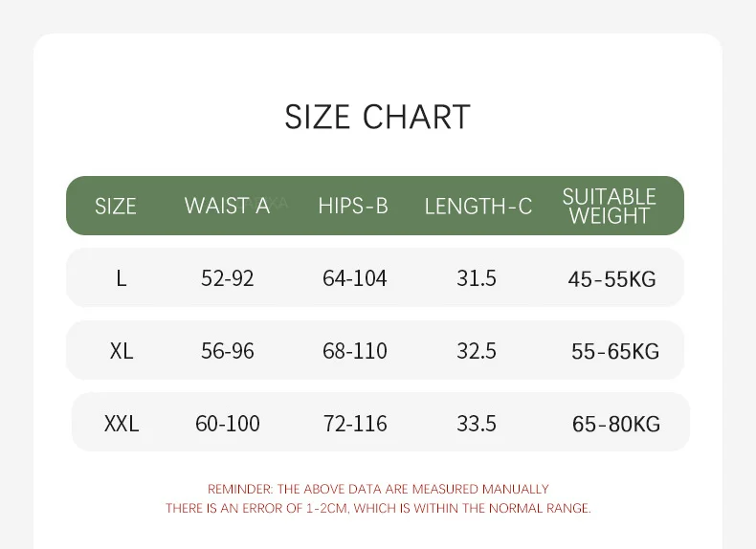Click hips value 64-104
This screenshot has height=549, width=756.
coord(355,278)
